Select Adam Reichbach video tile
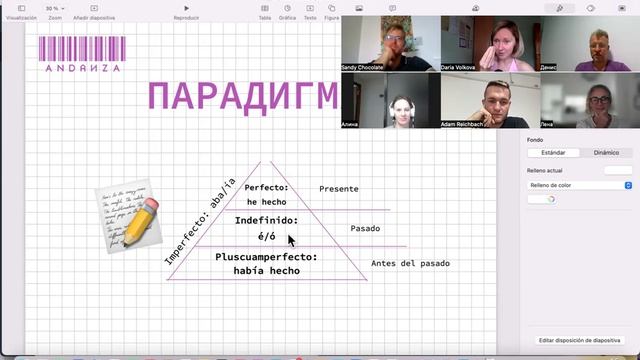The height and width of the screenshot is (360, 640). pyautogui.click(x=491, y=100)
